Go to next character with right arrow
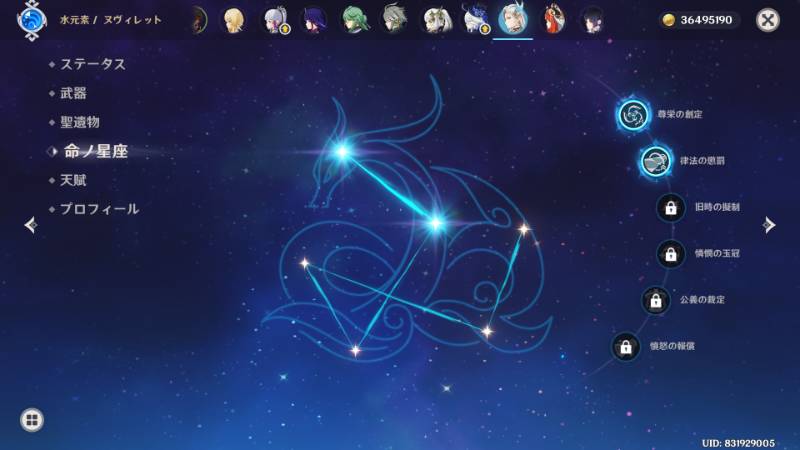This screenshot has width=800, height=450. 768,225
